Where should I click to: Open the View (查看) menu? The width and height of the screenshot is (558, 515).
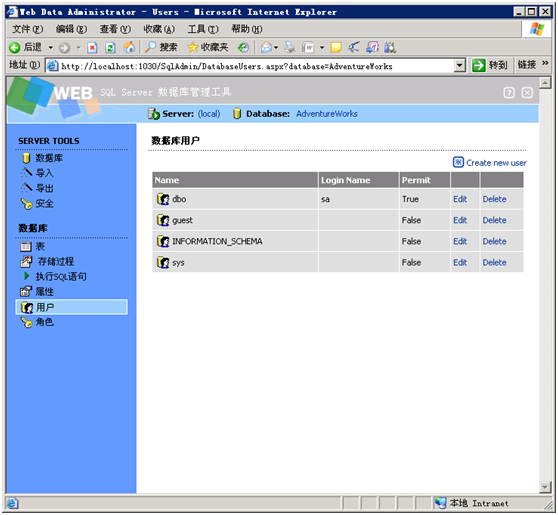(115, 29)
